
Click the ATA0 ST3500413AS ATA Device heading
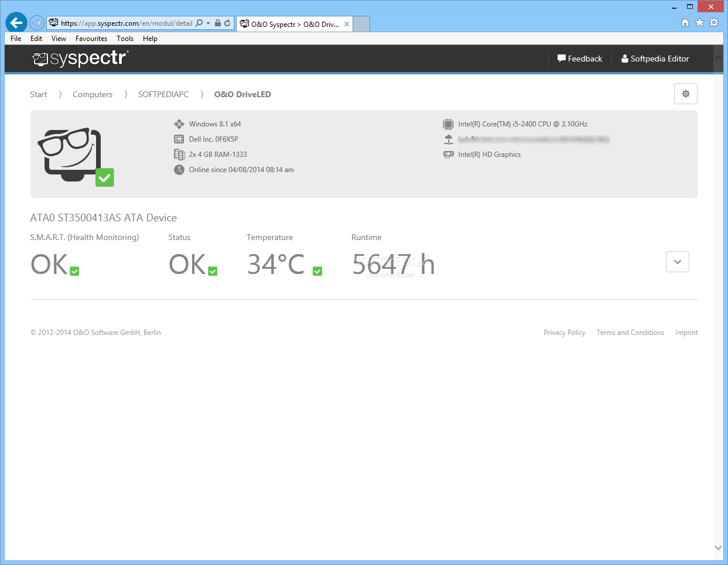coord(104,218)
